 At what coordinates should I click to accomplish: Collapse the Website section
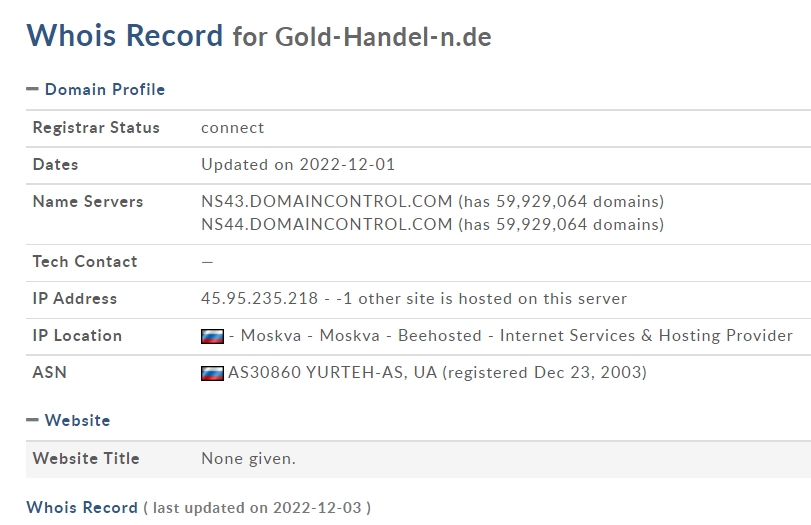point(68,420)
